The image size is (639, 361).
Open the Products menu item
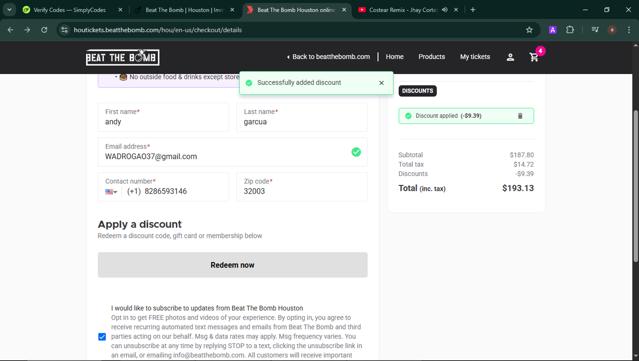(432, 57)
